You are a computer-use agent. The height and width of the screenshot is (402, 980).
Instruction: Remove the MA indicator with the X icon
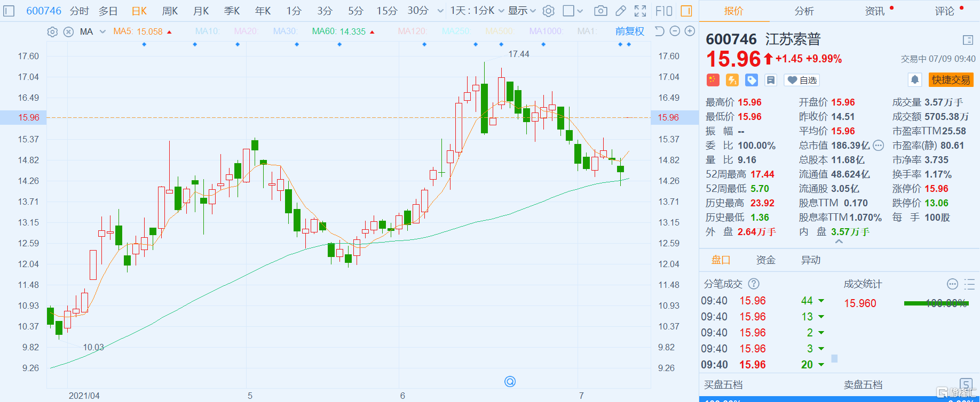[68, 31]
